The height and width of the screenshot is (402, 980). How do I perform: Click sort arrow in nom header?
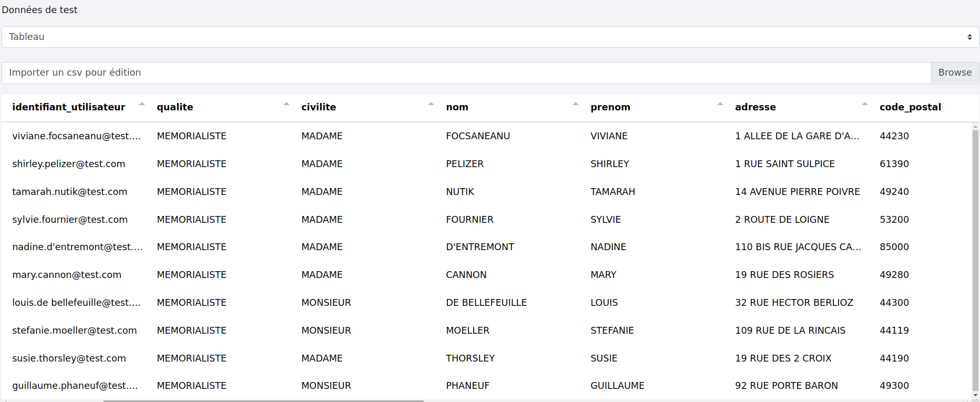pos(575,104)
